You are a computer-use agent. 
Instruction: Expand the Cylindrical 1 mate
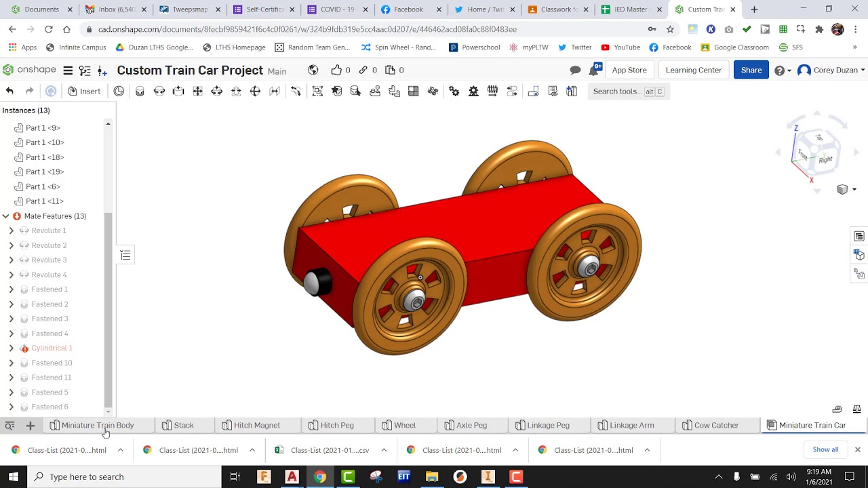11,348
